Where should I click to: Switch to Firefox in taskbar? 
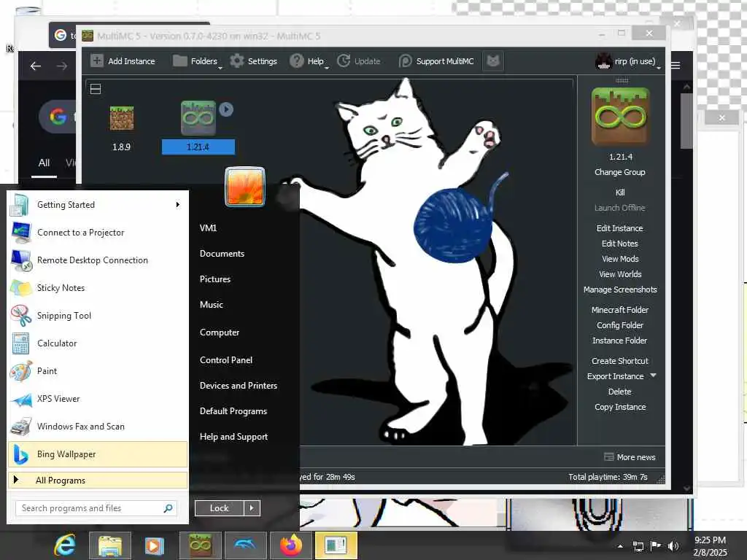click(x=291, y=545)
